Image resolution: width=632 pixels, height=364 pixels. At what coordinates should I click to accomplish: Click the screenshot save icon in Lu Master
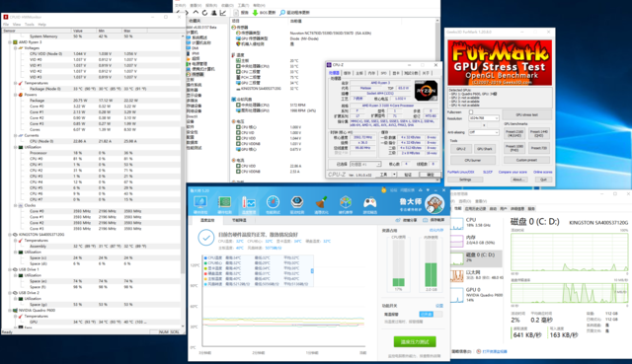pos(425,220)
